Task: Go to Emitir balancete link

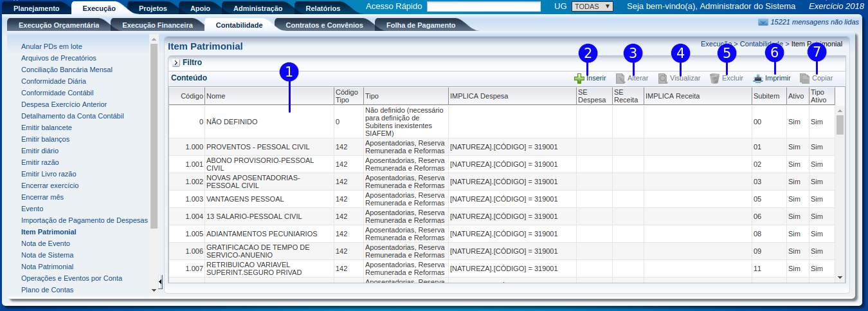Action: [46, 127]
